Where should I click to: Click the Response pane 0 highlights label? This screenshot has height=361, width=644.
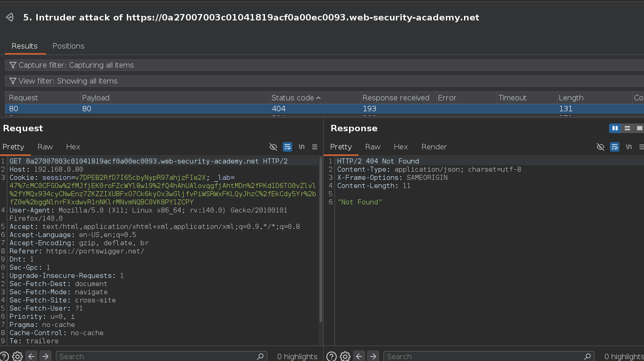pos(624,356)
